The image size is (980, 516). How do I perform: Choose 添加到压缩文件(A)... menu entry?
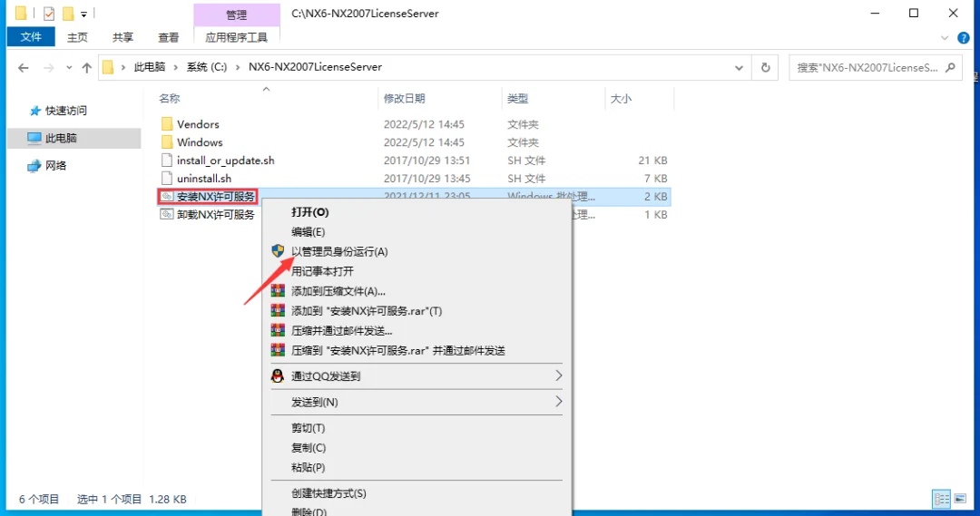coord(338,291)
